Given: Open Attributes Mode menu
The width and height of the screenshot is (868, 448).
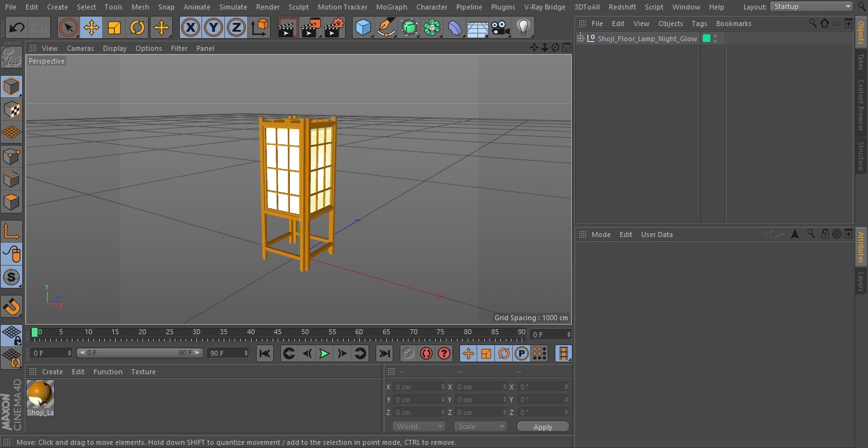Looking at the screenshot, I should point(600,234).
